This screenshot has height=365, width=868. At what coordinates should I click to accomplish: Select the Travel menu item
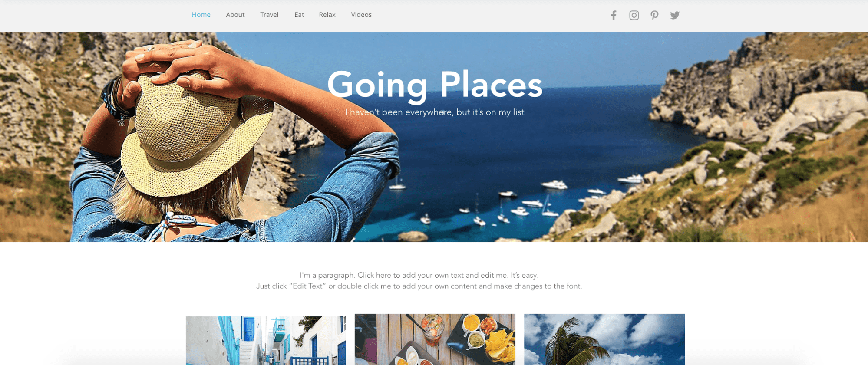[269, 15]
